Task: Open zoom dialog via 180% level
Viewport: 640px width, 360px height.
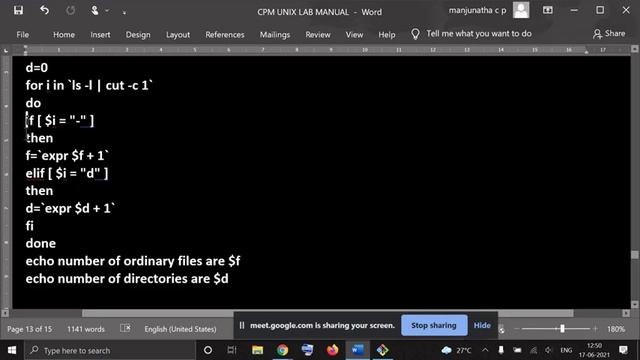Action: (x=616, y=329)
